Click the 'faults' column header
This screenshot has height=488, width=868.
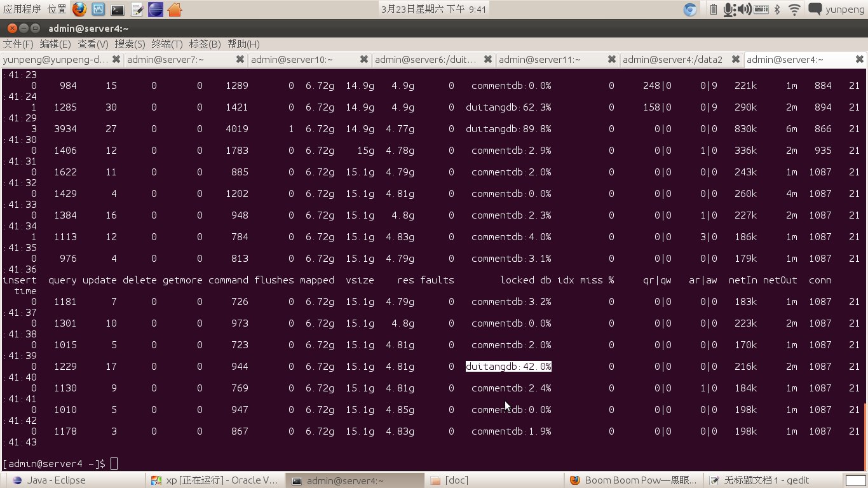tap(437, 280)
